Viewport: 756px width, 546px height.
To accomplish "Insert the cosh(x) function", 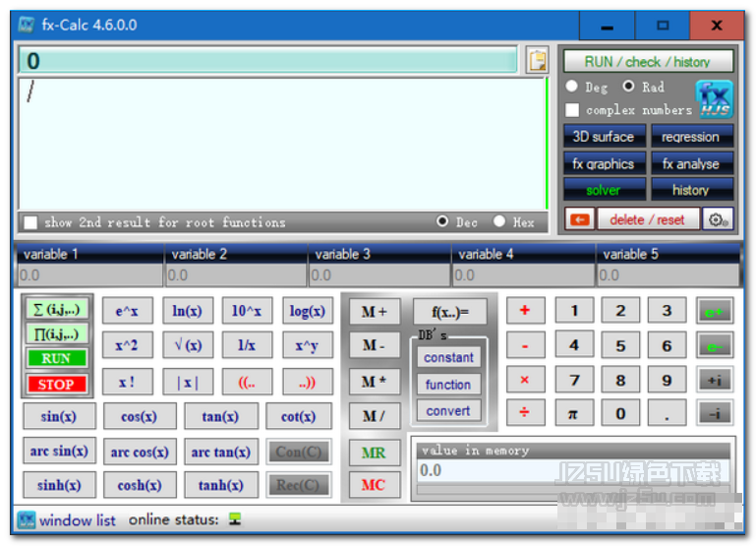I will coord(140,485).
